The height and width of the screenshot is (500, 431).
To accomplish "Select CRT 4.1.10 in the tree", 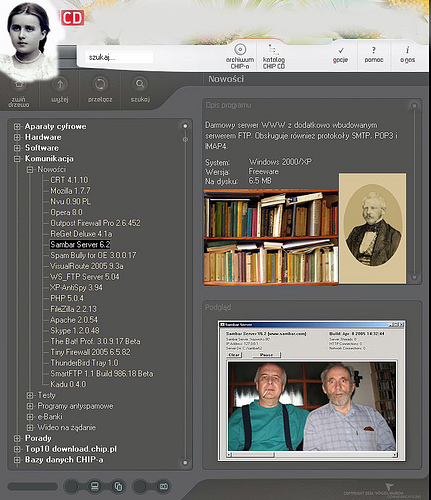I will pyautogui.click(x=69, y=180).
